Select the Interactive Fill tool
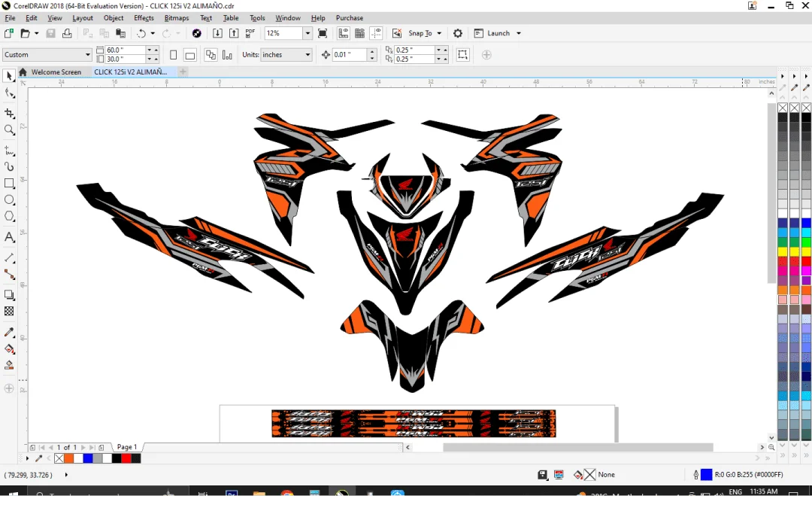Image resolution: width=812 pixels, height=508 pixels. click(9, 349)
